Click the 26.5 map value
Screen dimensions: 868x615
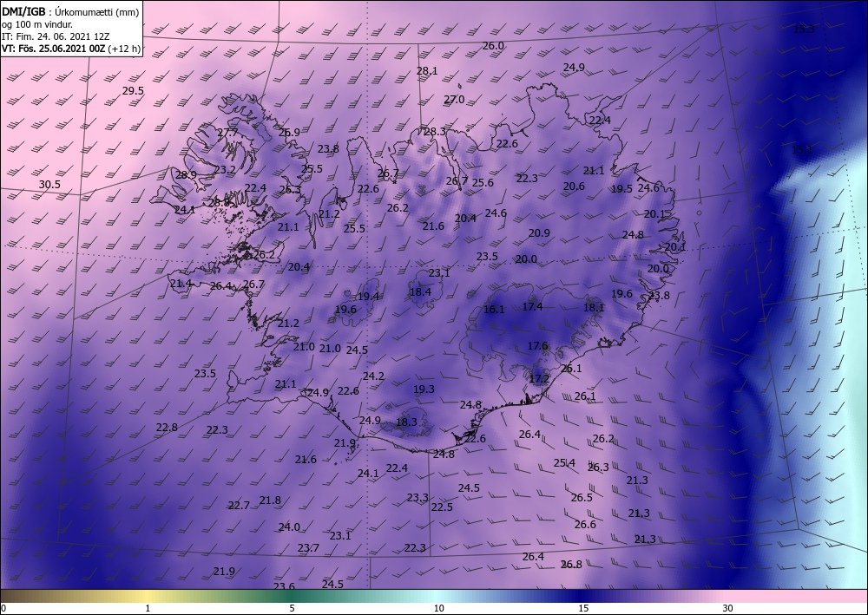click(x=582, y=498)
